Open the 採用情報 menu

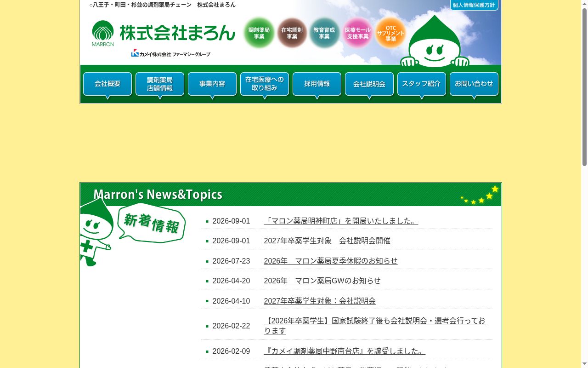(317, 84)
